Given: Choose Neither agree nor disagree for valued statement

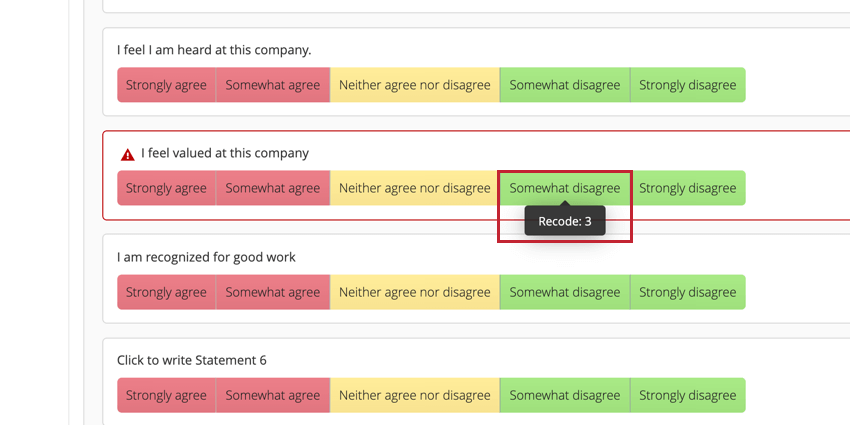Looking at the screenshot, I should 415,188.
